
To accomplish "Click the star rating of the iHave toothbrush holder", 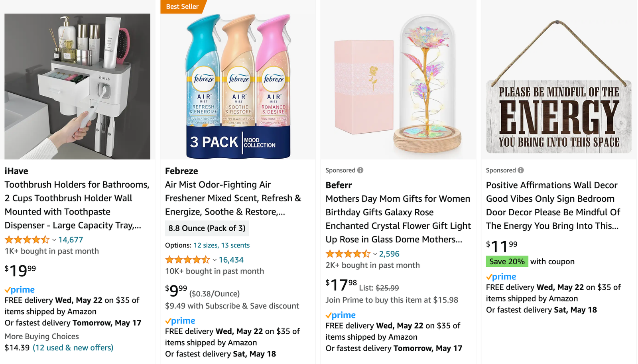I will coord(27,240).
